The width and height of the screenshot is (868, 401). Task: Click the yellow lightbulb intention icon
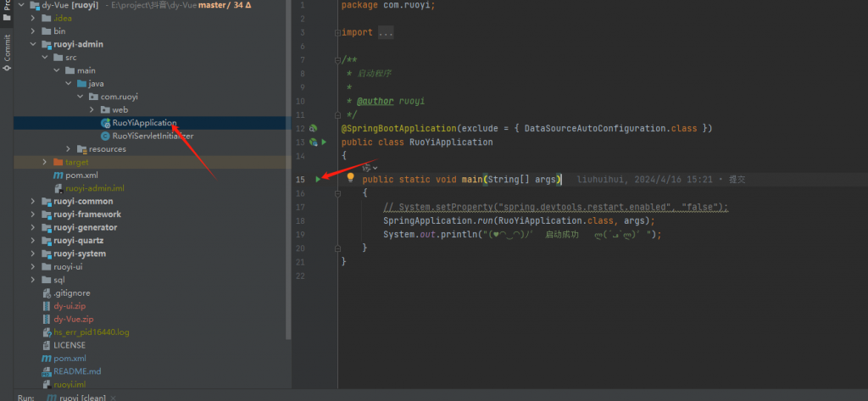click(x=350, y=179)
